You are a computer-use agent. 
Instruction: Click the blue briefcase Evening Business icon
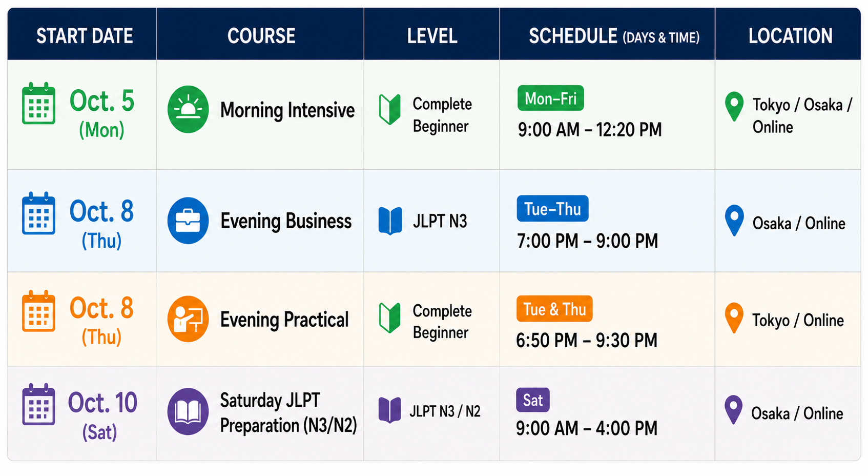[188, 221]
